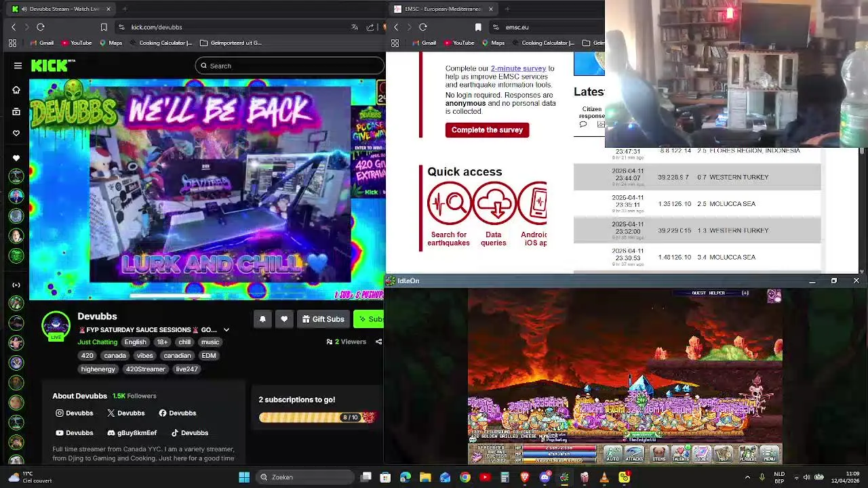Viewport: 868px width, 488px height.
Task: Click the Devubbs channel avatar
Action: pyautogui.click(x=56, y=325)
